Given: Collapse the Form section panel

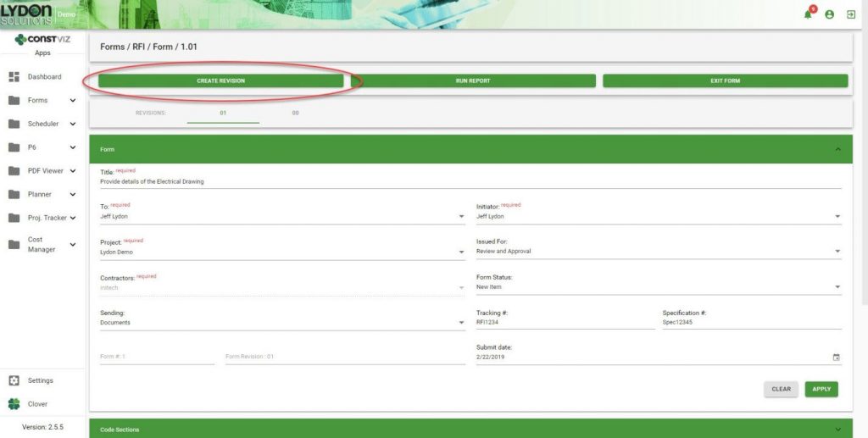Looking at the screenshot, I should pyautogui.click(x=837, y=149).
